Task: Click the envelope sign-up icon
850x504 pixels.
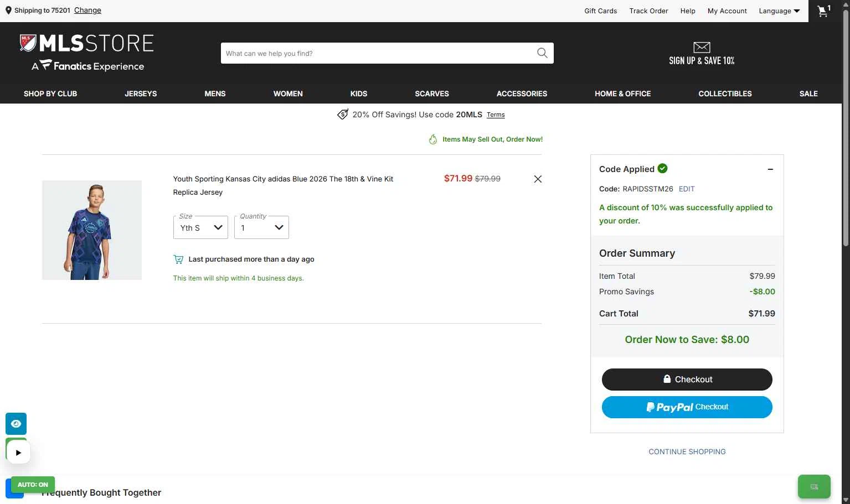Action: [702, 48]
